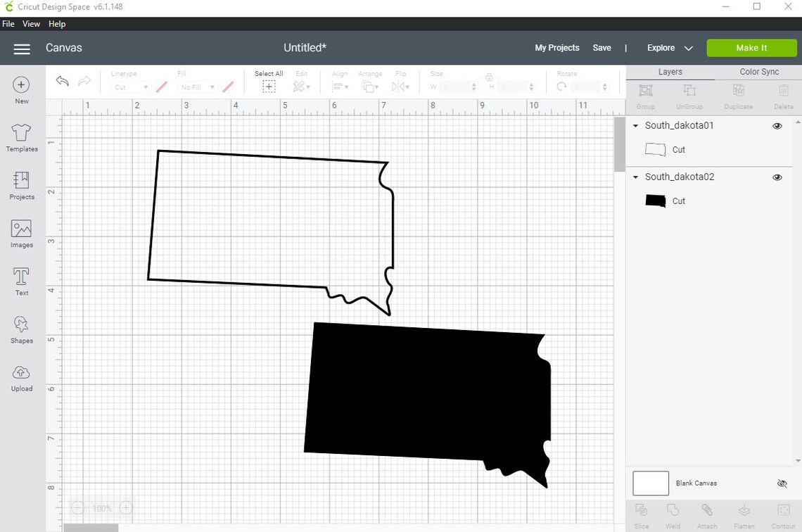Screen dimensions: 802x532
Task: Select the Text tool
Action: pos(21,280)
